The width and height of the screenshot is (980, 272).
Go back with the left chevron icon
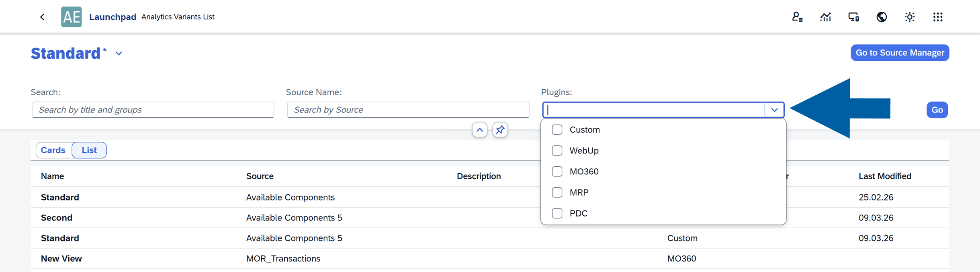[42, 17]
